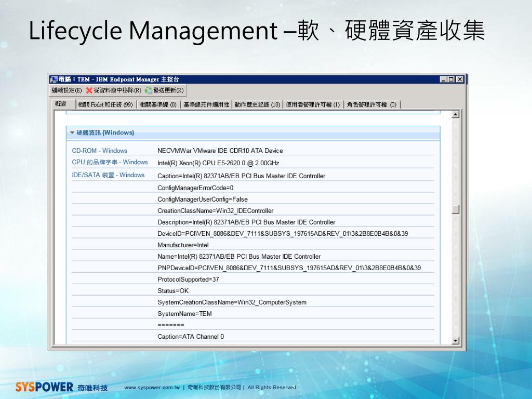Click the computer icon in title bar
Image resolution: width=532 pixels, height=399 pixels.
54,79
